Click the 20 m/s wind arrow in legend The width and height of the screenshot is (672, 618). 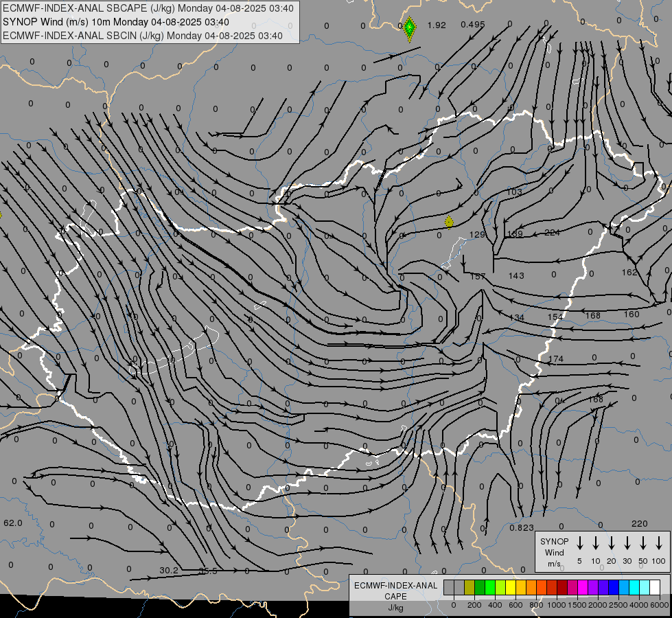612,543
